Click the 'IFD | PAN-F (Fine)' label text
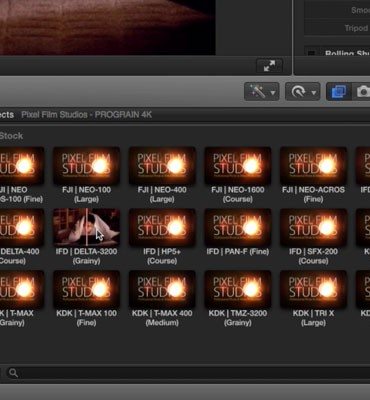370x400 pixels. [x=238, y=251]
